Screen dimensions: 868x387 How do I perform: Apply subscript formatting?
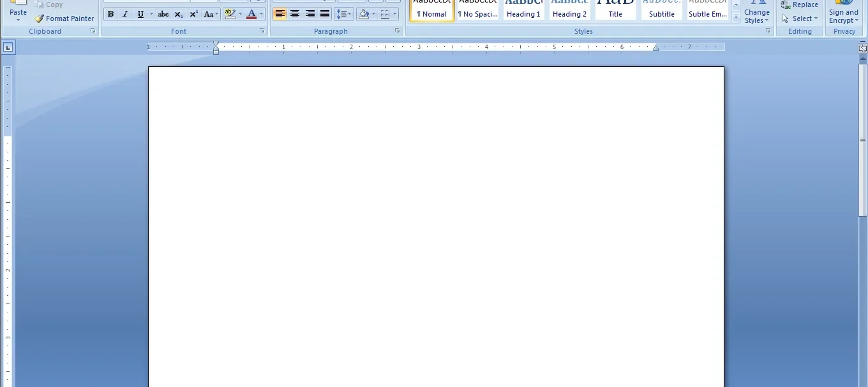click(x=179, y=14)
